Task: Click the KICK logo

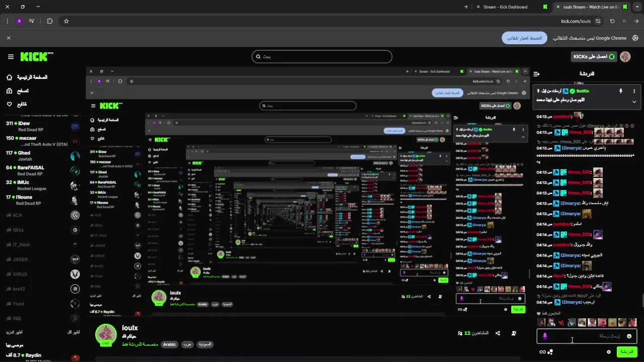Action: pos(36,57)
